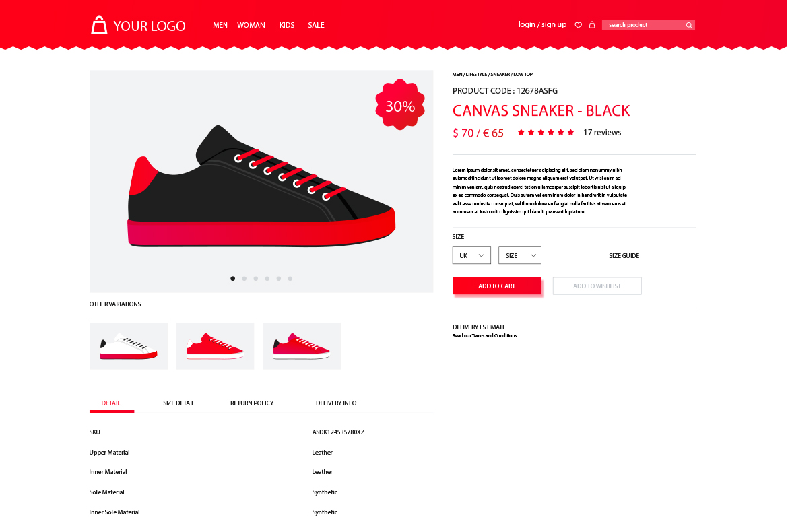Click the last review star

point(570,132)
